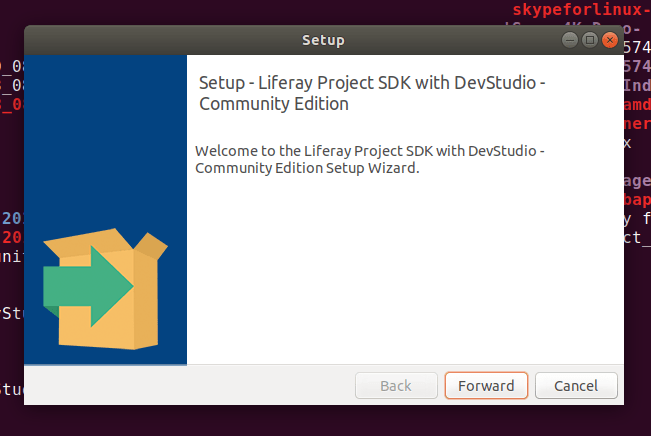Cancel the Liferay setup wizard

coord(576,386)
